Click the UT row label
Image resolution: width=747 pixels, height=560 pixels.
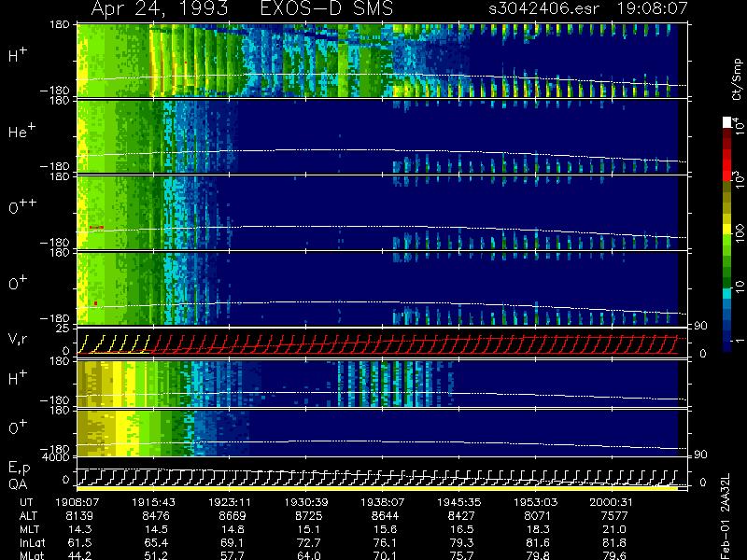pyautogui.click(x=27, y=502)
